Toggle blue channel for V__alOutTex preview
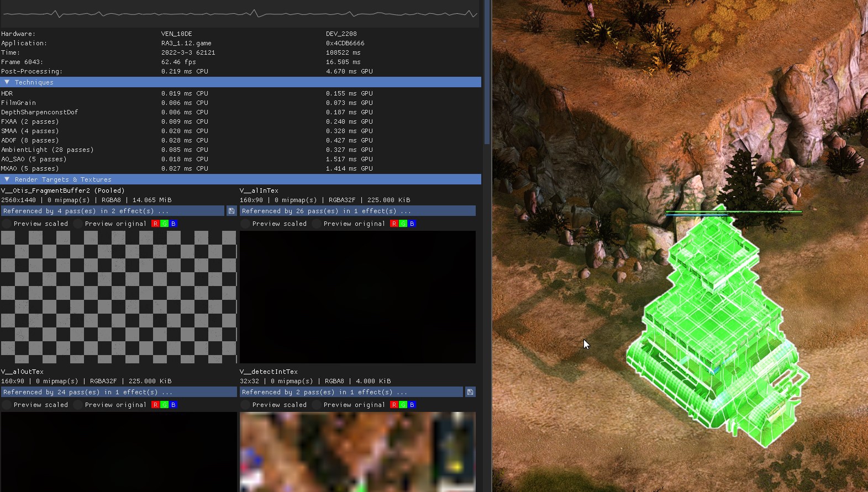Image resolution: width=868 pixels, height=492 pixels. 173,405
